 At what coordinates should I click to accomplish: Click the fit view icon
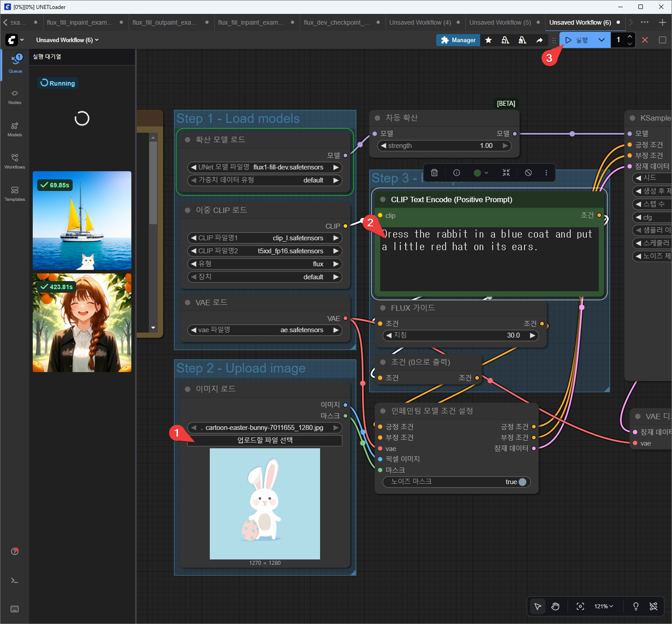click(x=580, y=607)
